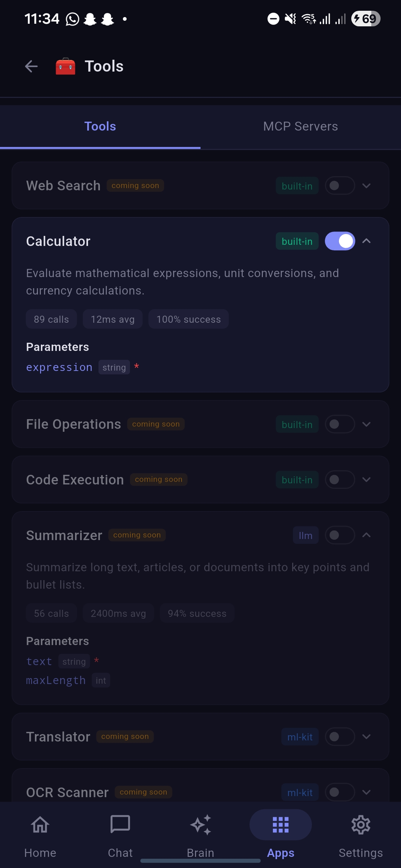Screen dimensions: 401x868
Task: Open the Chat bubble icon
Action: coord(120,825)
